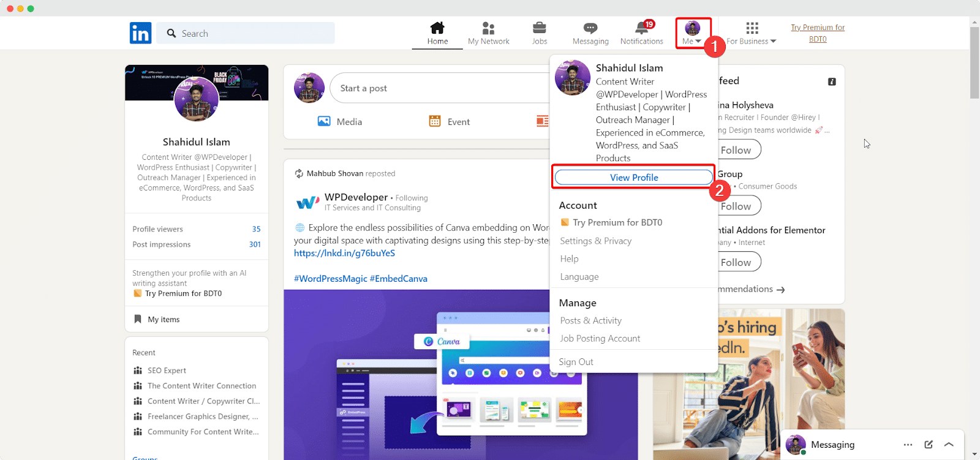980x460 pixels.
Task: Click the Media photo icon
Action: click(x=324, y=121)
